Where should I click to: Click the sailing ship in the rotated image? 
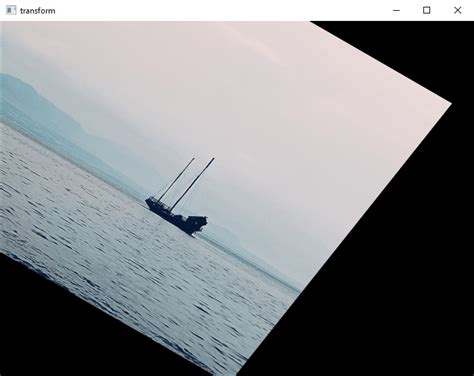pyautogui.click(x=179, y=197)
